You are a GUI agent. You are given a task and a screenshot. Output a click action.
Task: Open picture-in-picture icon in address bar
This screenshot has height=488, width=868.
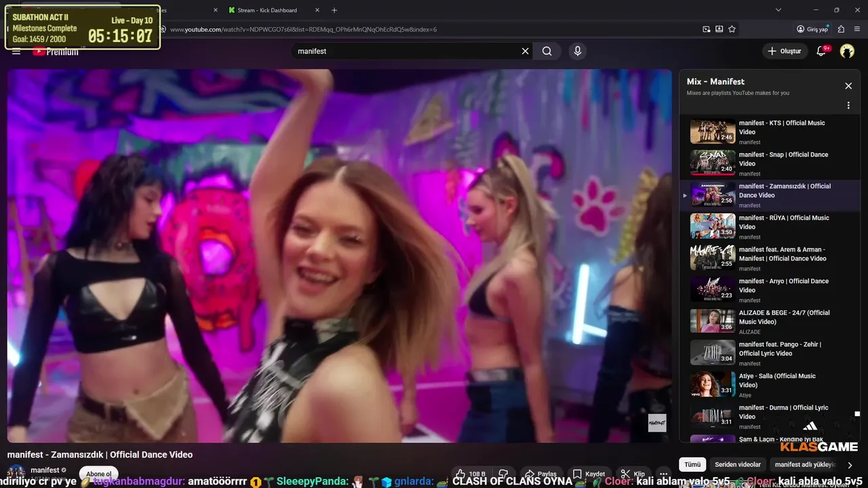coord(707,29)
